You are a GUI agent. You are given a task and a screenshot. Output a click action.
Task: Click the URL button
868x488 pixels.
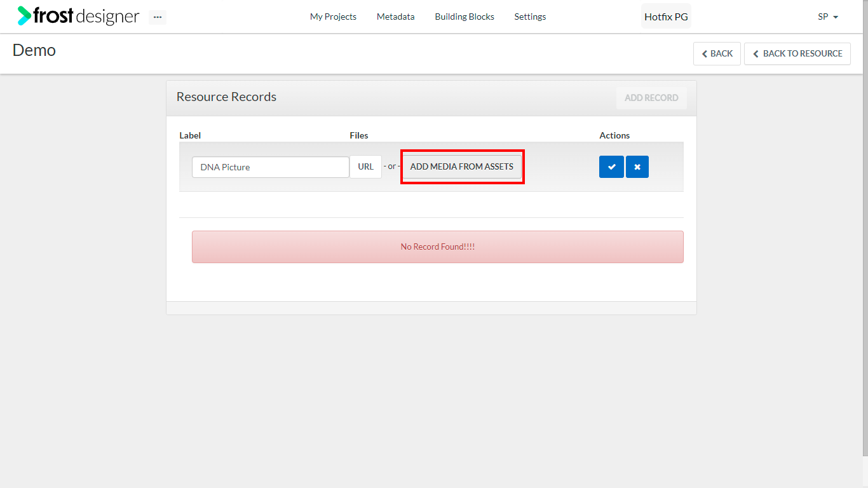365,166
